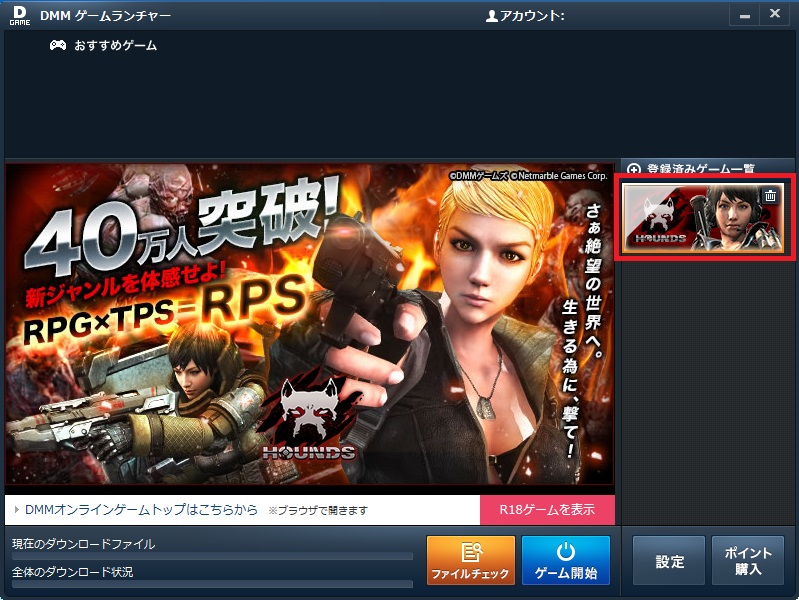Open the DMMオンラインゲームトップはこちらから link

click(141, 509)
